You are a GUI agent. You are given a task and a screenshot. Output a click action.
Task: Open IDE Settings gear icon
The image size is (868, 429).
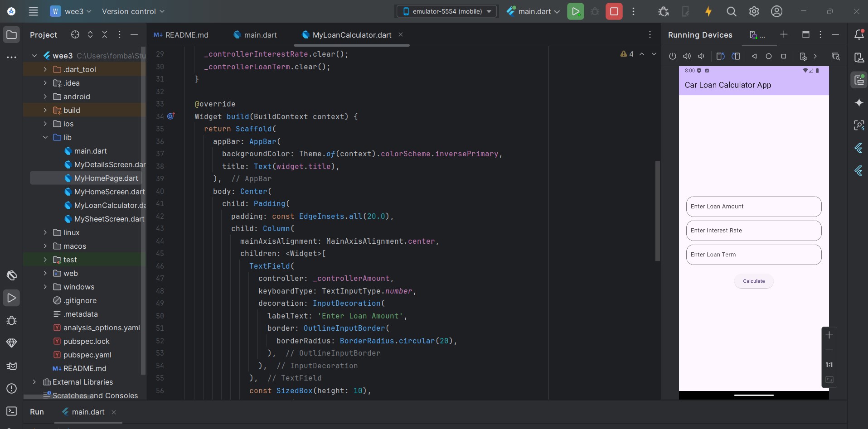click(754, 11)
